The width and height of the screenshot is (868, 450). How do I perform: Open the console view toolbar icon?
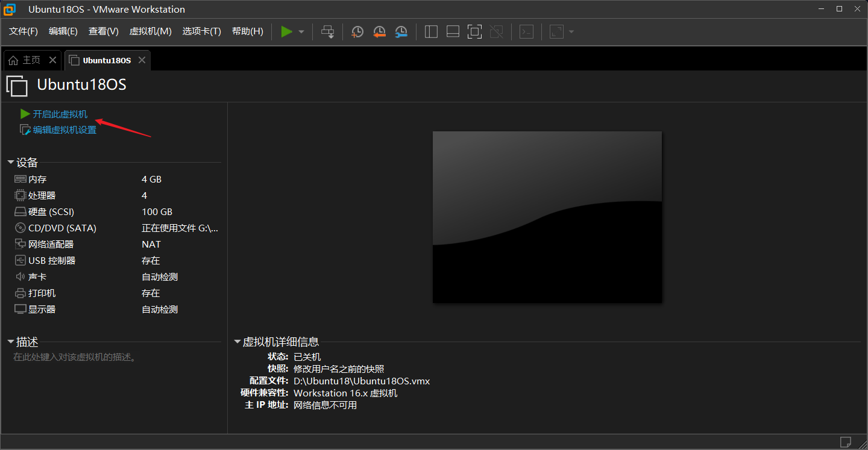coord(526,31)
